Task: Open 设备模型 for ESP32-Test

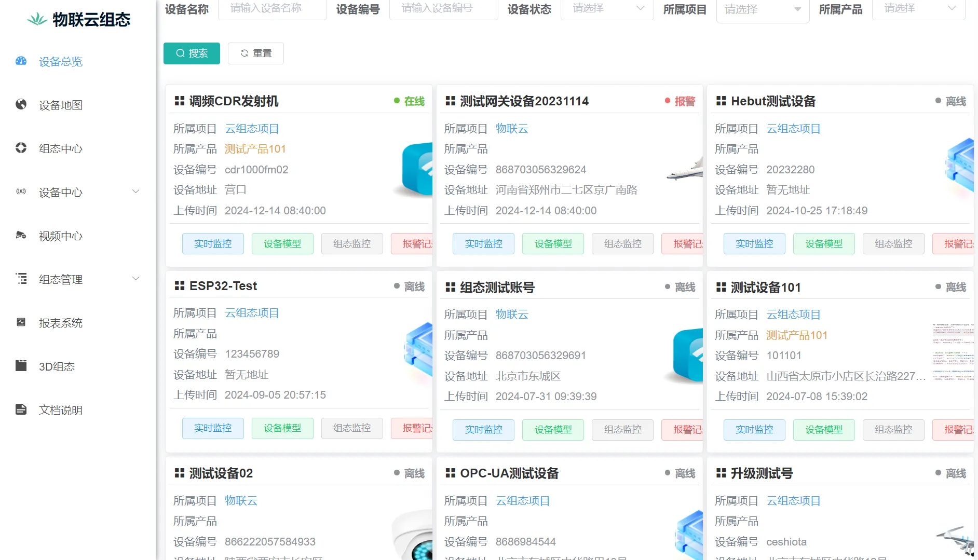Action: click(x=282, y=428)
